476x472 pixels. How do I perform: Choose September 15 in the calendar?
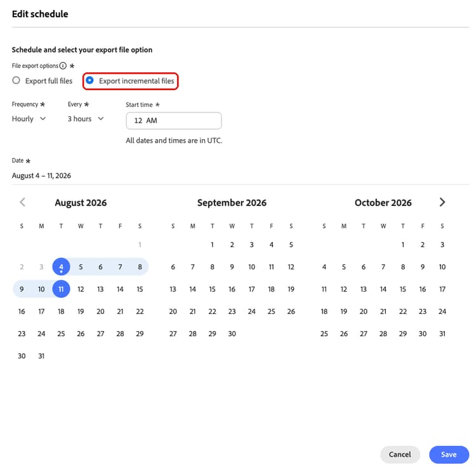212,289
